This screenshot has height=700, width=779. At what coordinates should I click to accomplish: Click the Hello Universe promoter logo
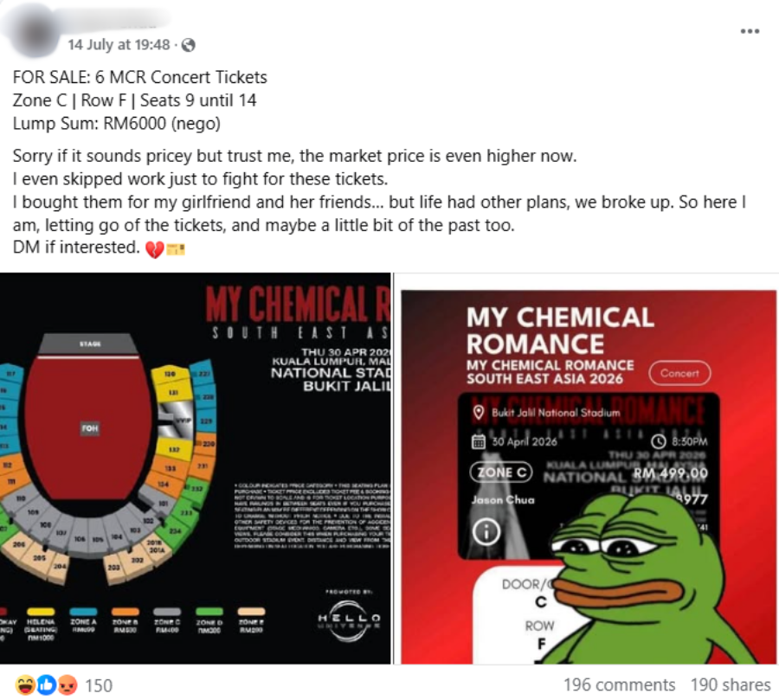point(350,620)
